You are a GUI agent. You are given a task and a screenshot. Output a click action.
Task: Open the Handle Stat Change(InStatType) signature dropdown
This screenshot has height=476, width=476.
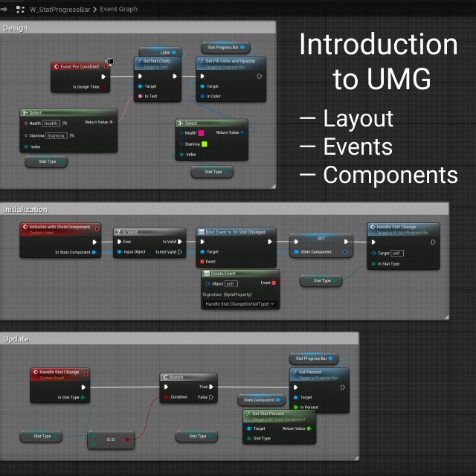tap(239, 304)
